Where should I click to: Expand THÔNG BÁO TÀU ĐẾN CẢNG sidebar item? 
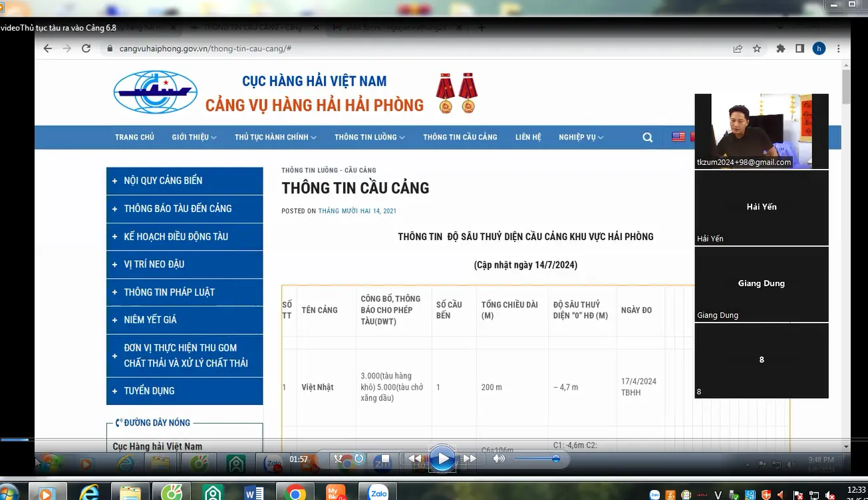click(x=184, y=209)
